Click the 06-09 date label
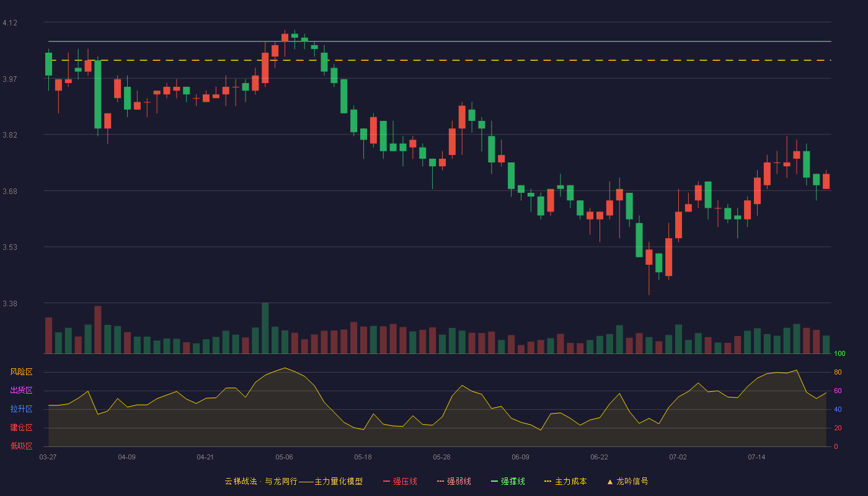This screenshot has width=868, height=496. click(x=520, y=457)
